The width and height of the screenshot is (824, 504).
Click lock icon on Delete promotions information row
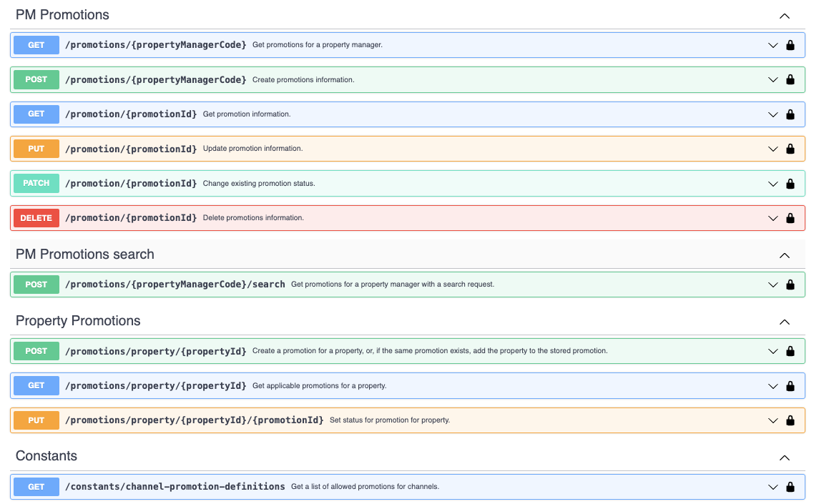click(790, 218)
